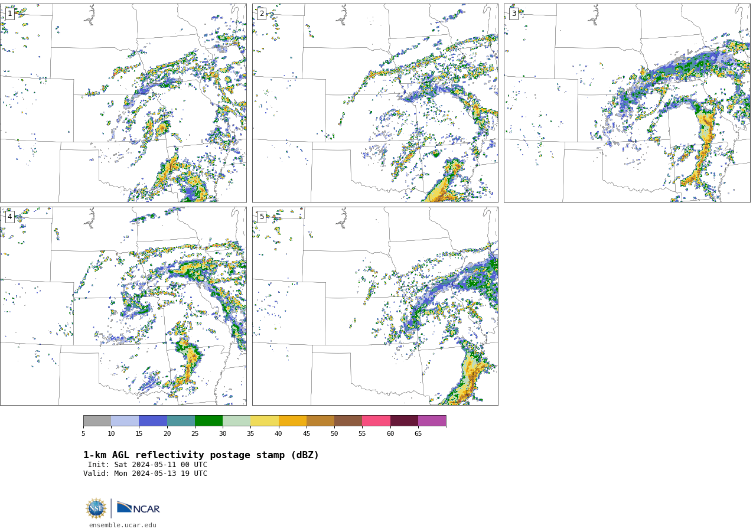The width and height of the screenshot is (756, 532).
Task: Click the colorbar tick label 5
Action: [x=83, y=434]
